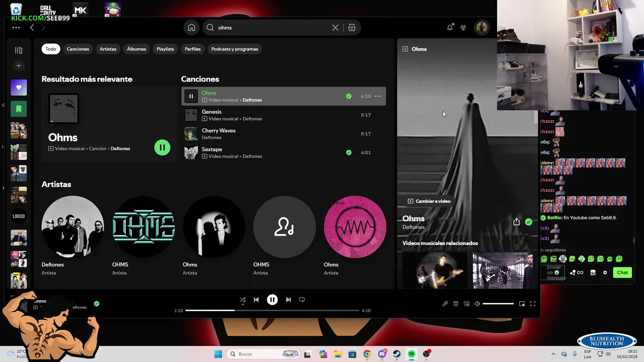Open the LIBIDO playlist in the sidebar
The image size is (644, 362).
(x=19, y=216)
